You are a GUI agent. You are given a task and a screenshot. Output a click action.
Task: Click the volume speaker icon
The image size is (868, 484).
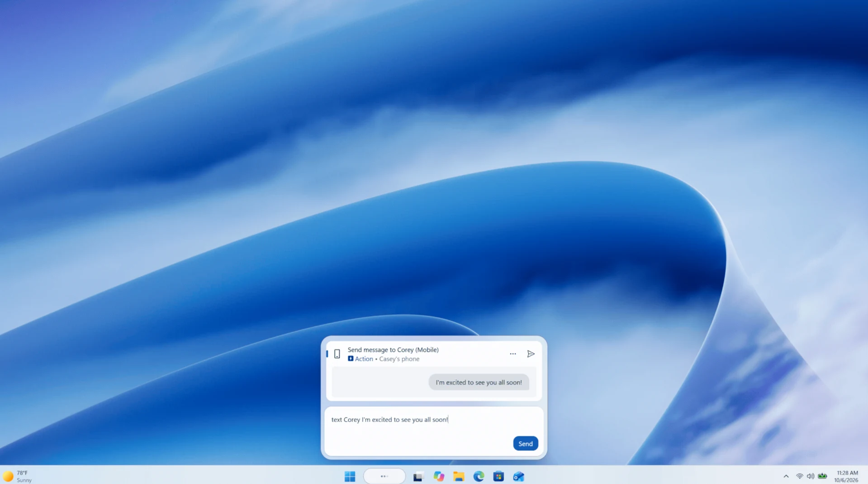(x=811, y=476)
